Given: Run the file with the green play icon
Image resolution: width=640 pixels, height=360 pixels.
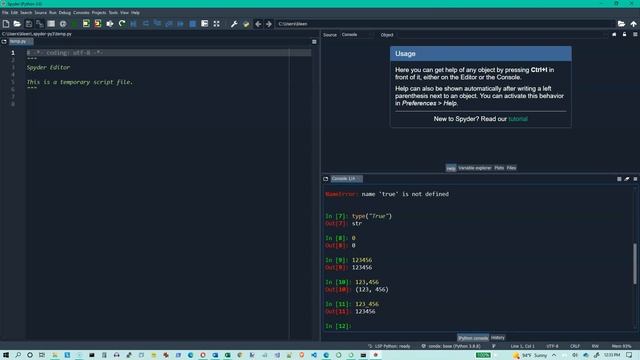Looking at the screenshot, I should pos(74,24).
